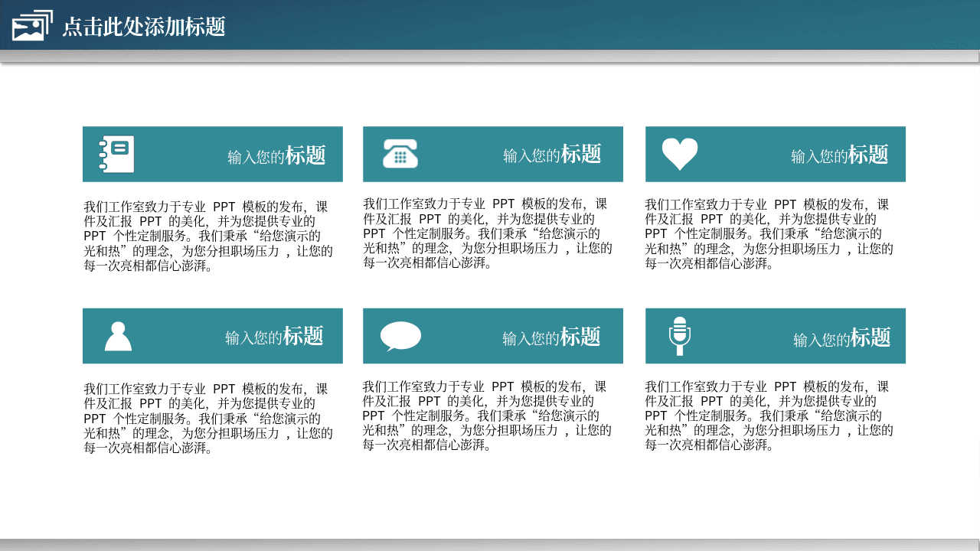
Task: Click the paragraph under the speech bubble card
Action: pyautogui.click(x=487, y=416)
